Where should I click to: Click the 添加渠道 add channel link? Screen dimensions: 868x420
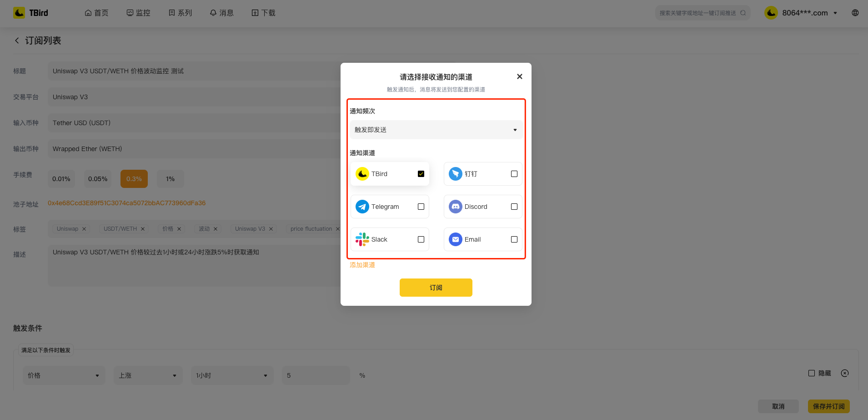coord(362,265)
